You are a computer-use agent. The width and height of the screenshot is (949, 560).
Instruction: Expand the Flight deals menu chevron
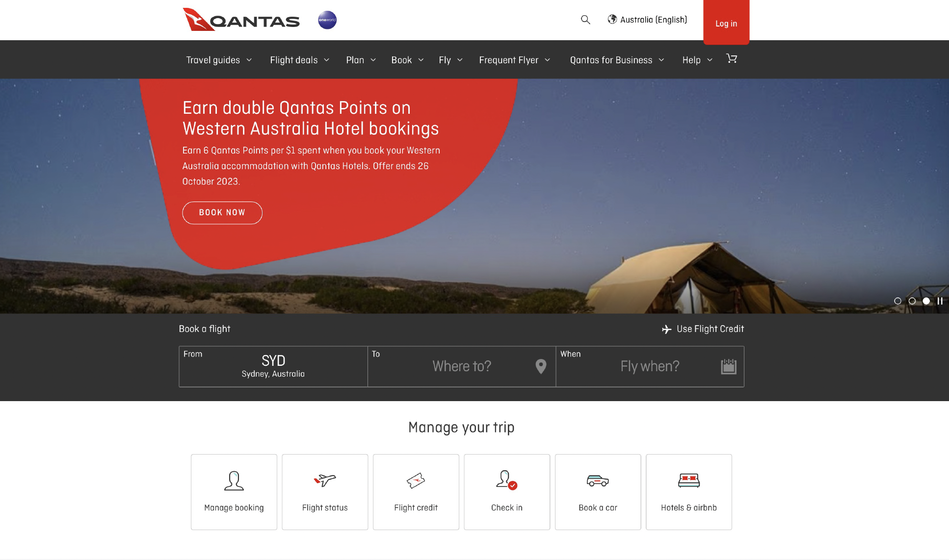coord(326,60)
